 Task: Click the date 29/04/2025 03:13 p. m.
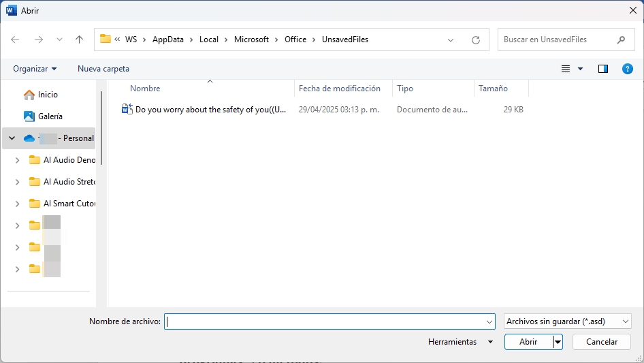tap(339, 110)
